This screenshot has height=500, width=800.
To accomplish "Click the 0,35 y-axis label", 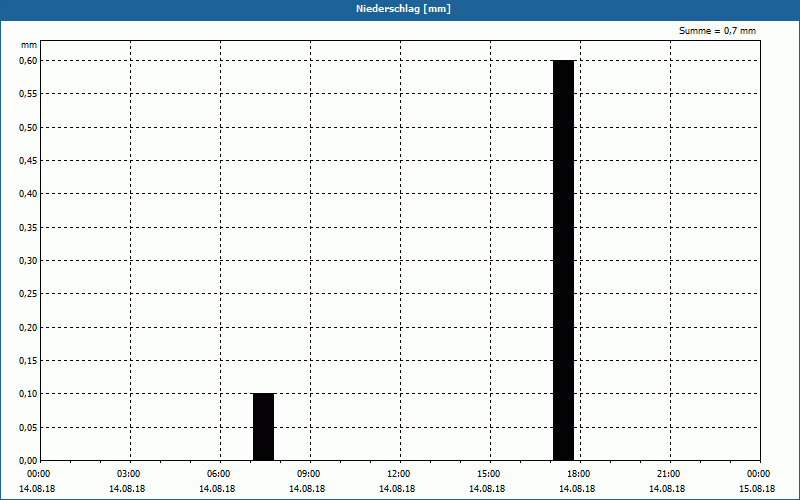I will coord(28,228).
